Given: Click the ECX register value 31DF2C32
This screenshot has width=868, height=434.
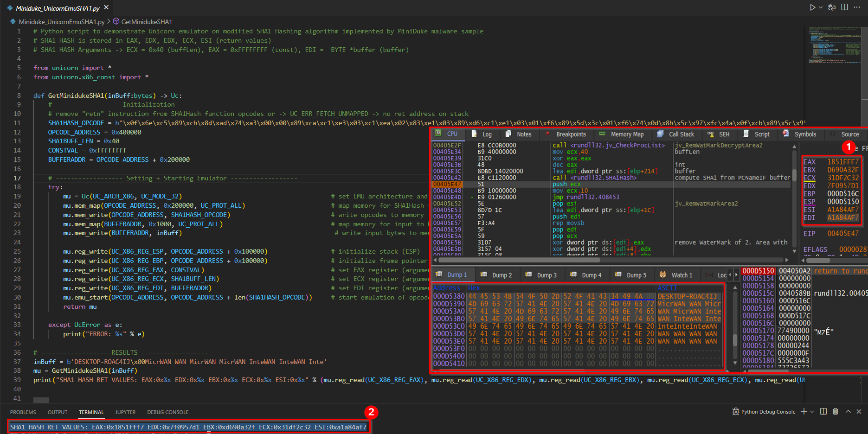Looking at the screenshot, I should (843, 178).
